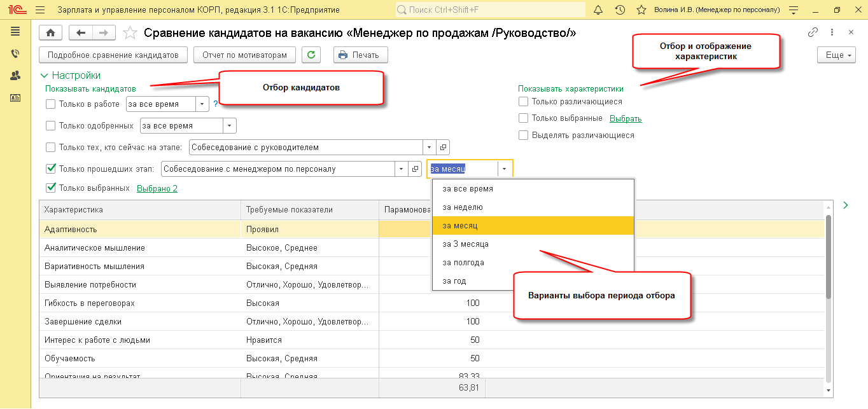Copy link to this form icon

(x=813, y=32)
